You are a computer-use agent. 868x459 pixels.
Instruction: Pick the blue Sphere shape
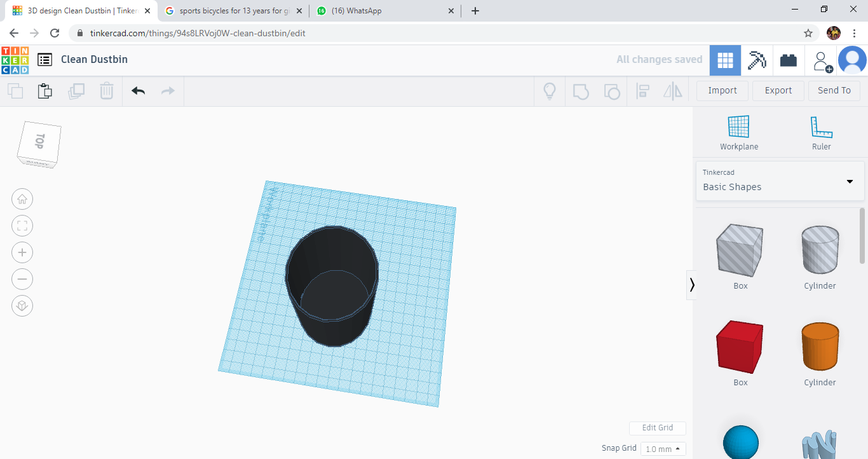click(x=741, y=442)
